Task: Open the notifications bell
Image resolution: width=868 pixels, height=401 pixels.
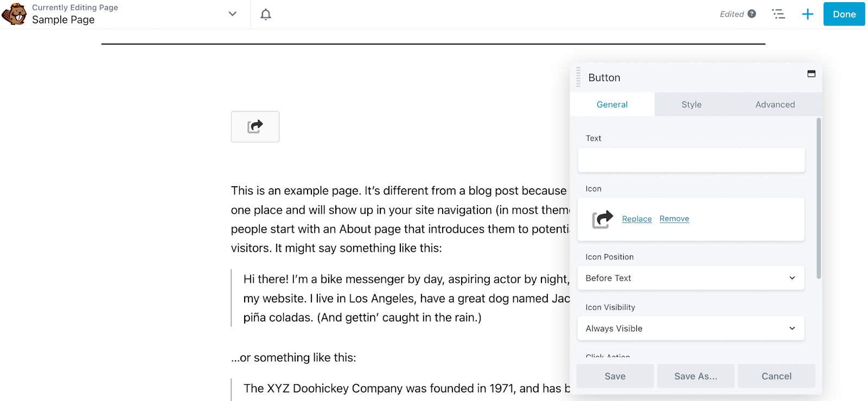Action: click(x=266, y=14)
